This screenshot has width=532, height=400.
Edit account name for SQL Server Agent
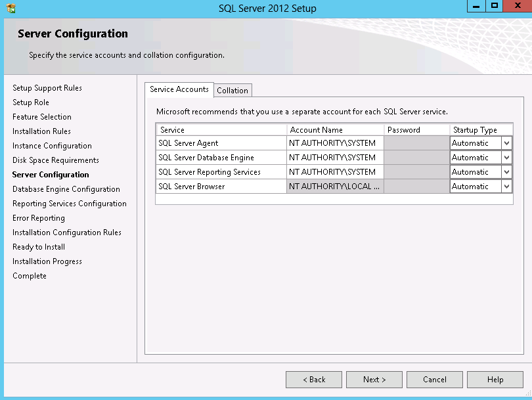point(335,143)
